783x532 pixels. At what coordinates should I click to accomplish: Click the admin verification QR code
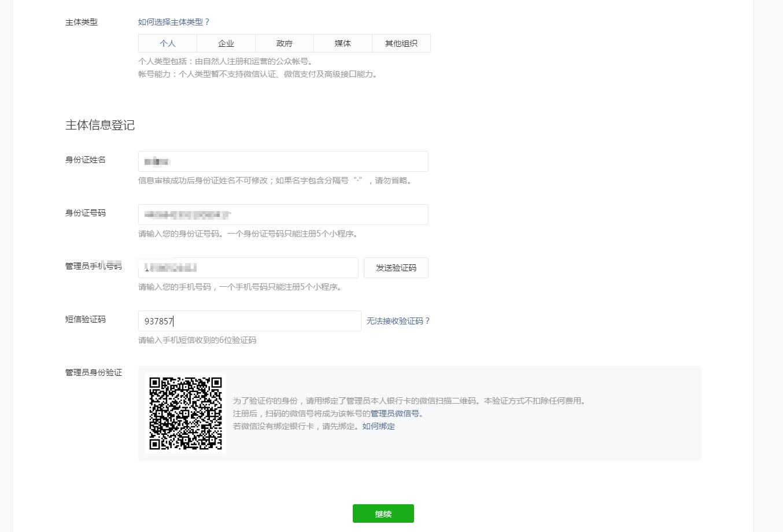click(186, 413)
